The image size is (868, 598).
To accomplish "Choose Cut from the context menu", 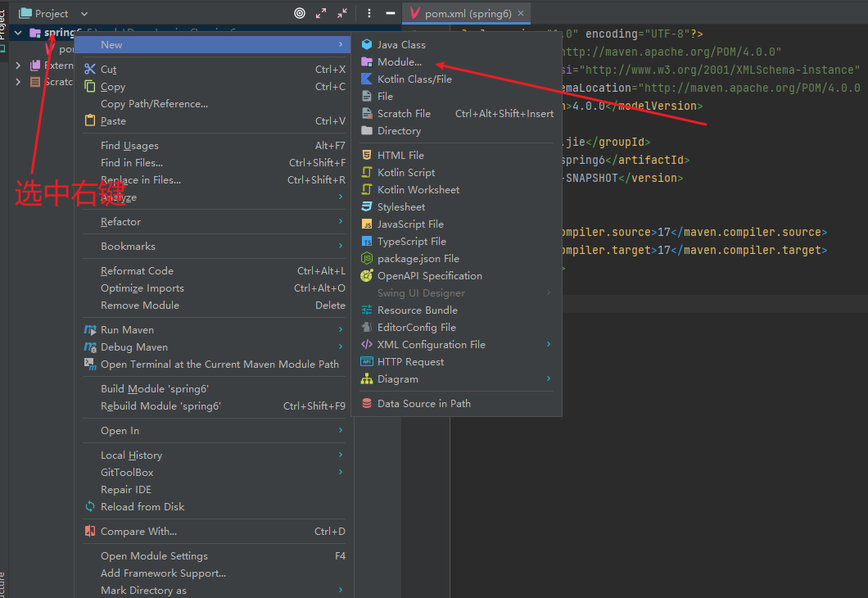I will 213,69.
